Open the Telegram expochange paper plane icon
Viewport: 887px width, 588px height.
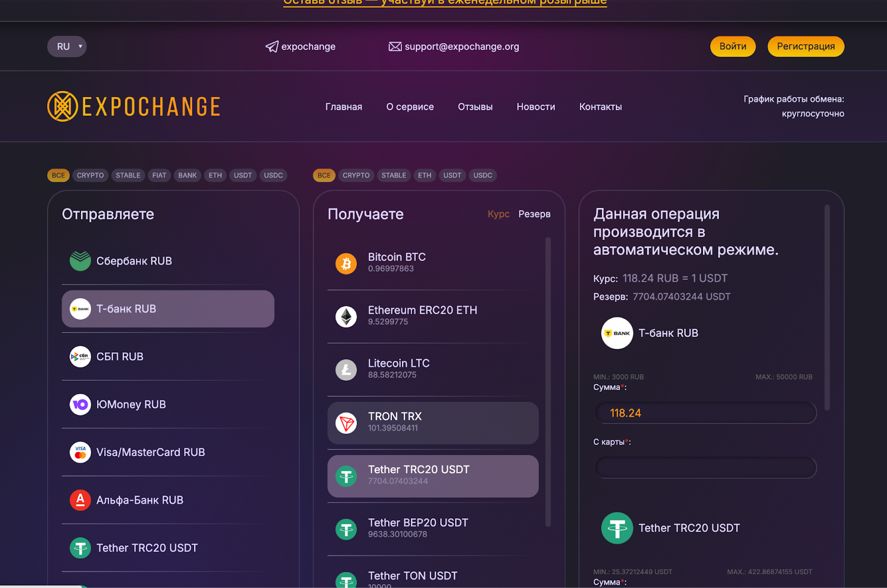pyautogui.click(x=272, y=47)
